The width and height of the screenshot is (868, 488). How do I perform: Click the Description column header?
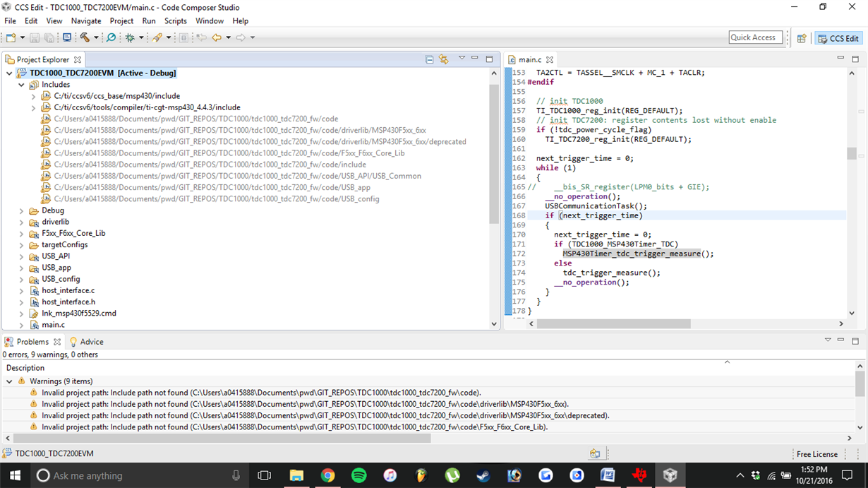[25, 368]
